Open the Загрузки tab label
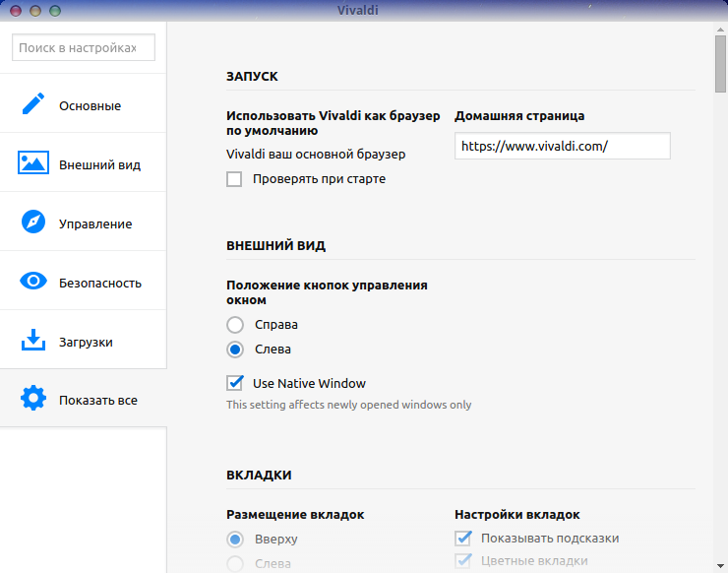 (x=86, y=342)
